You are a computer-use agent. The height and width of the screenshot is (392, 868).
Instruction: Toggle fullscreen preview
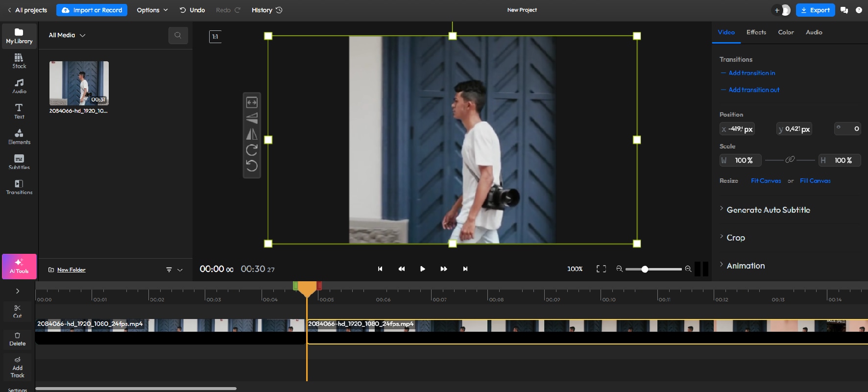601,269
